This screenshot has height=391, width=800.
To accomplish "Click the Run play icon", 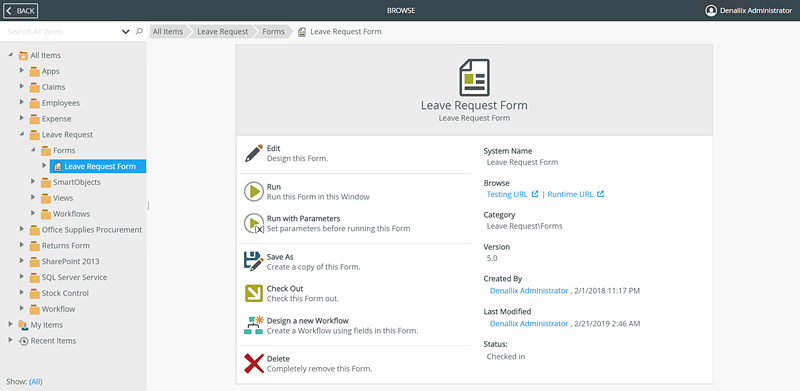I will [254, 192].
